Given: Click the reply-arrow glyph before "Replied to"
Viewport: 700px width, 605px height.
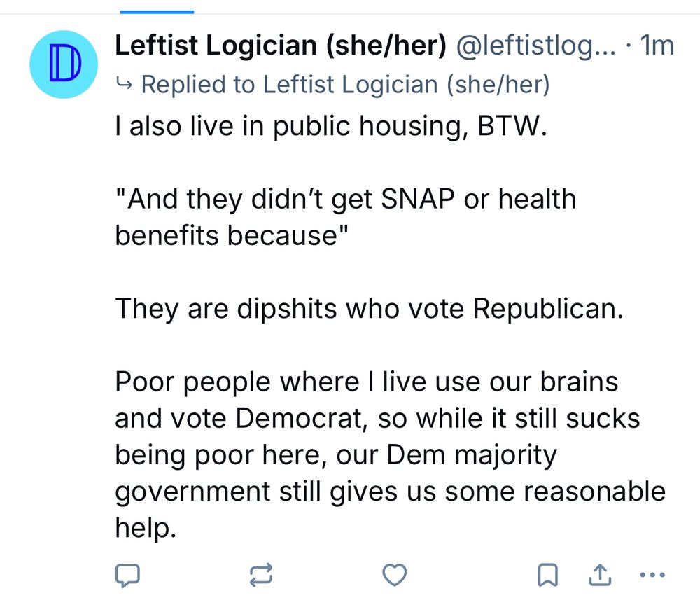Looking at the screenshot, I should 126,84.
